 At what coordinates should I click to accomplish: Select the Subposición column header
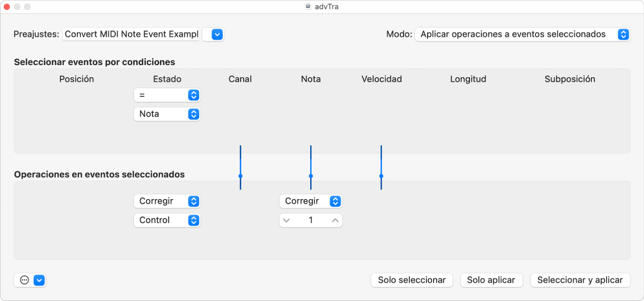(x=570, y=79)
